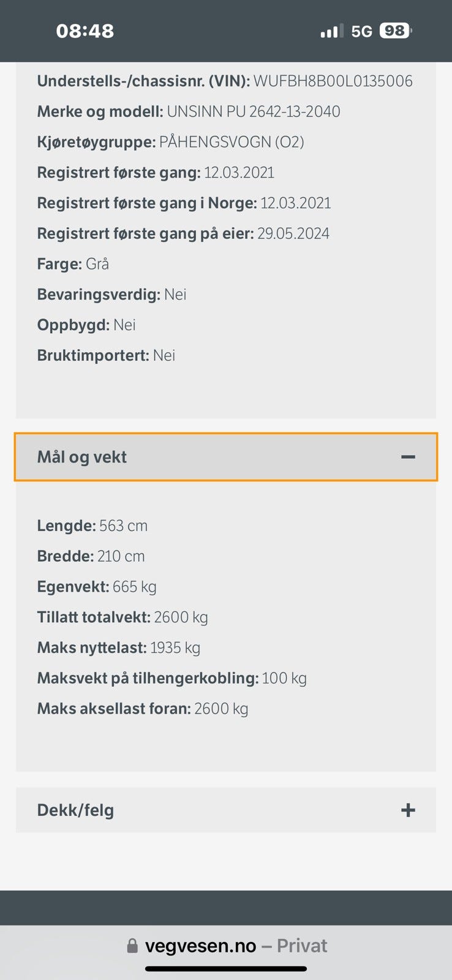Image resolution: width=452 pixels, height=980 pixels.
Task: Tap the battery level indicator
Action: tap(395, 31)
